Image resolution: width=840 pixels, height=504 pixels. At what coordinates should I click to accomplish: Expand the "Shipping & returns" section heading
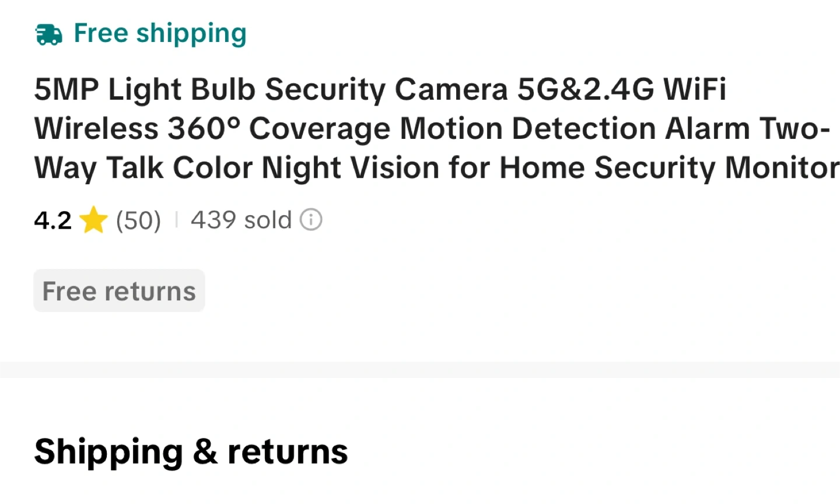click(x=191, y=452)
